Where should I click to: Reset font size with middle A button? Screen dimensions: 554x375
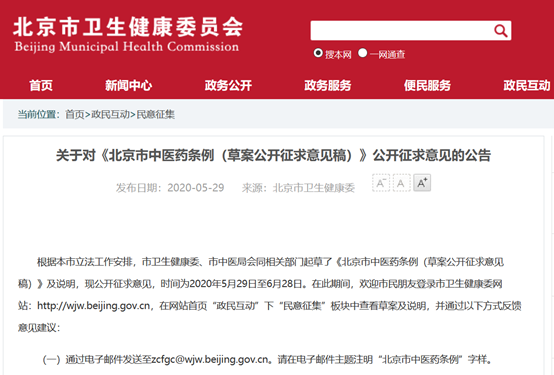pos(401,183)
